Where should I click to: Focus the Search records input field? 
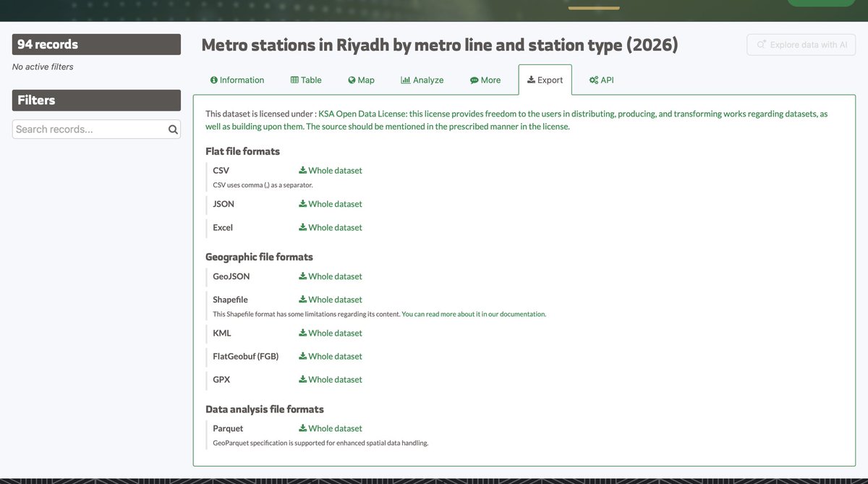coord(96,130)
